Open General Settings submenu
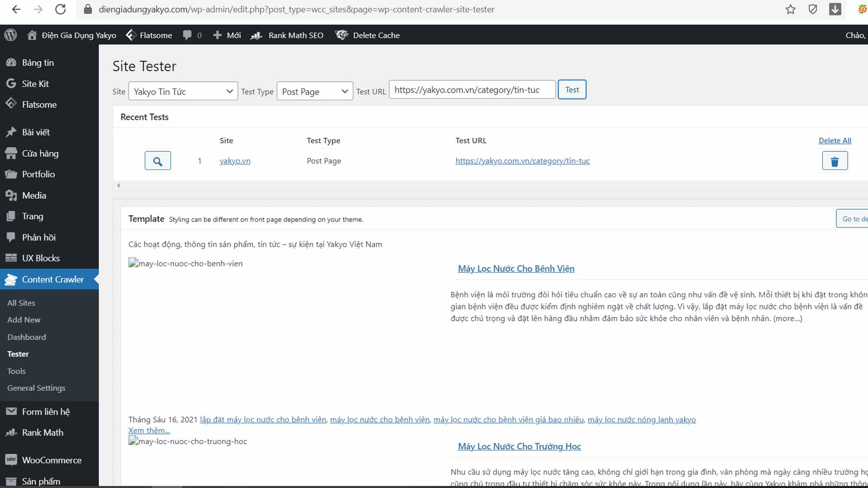This screenshot has width=868, height=488. tap(36, 388)
